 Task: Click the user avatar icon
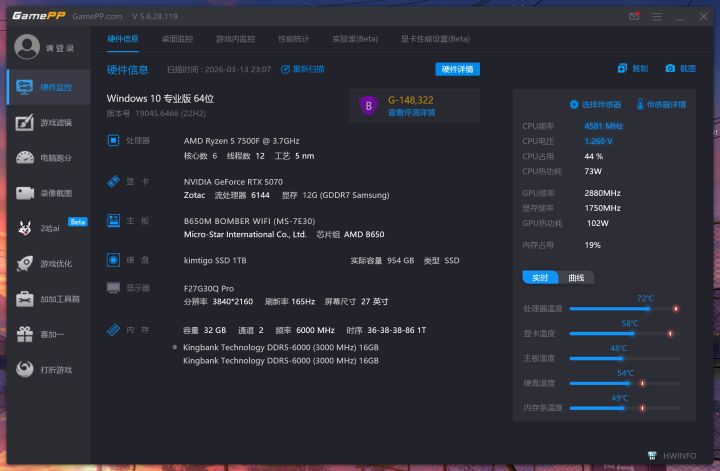(x=27, y=47)
